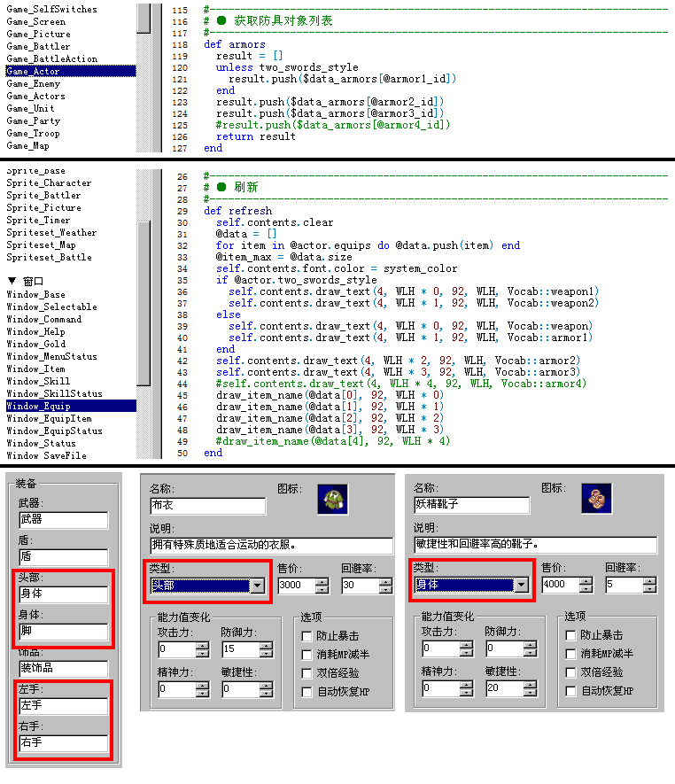Click code line 'return result'
The image size is (675, 784).
[256, 136]
